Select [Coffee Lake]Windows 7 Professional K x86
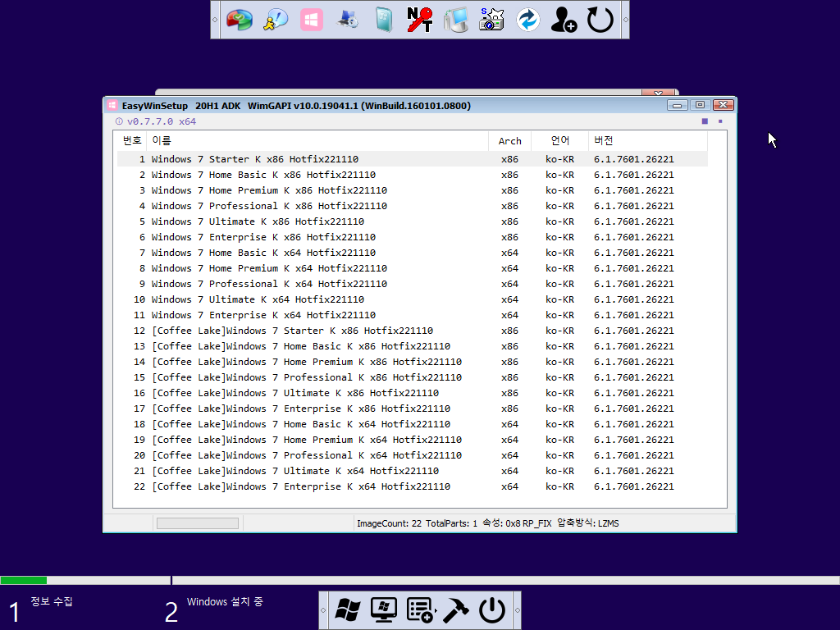Image resolution: width=840 pixels, height=630 pixels. [x=413, y=377]
